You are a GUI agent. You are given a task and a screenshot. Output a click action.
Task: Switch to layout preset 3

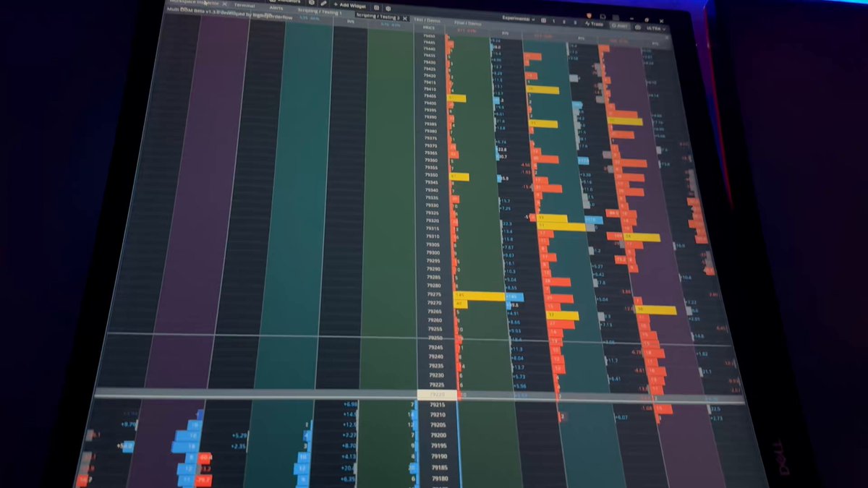pyautogui.click(x=575, y=22)
